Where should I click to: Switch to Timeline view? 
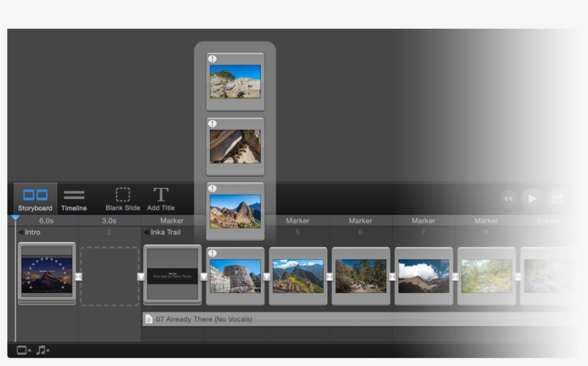pos(74,199)
